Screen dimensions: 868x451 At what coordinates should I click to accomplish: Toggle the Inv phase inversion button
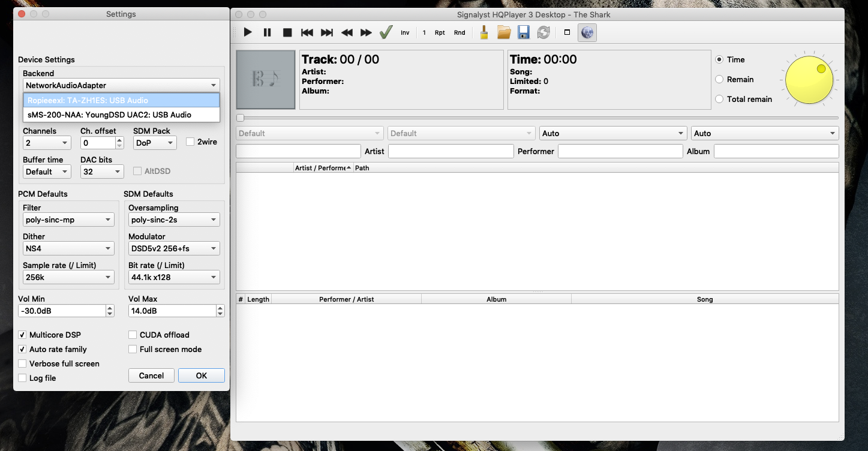coord(405,32)
